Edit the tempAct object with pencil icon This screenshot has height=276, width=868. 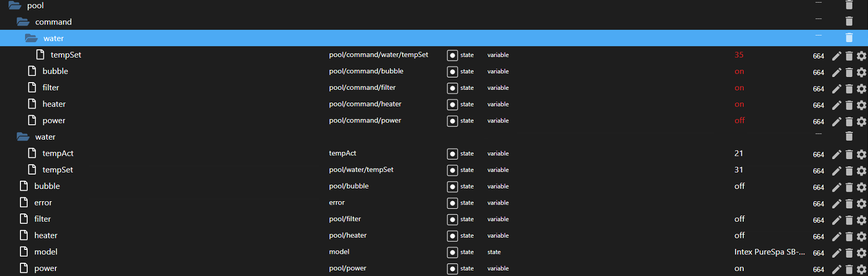pyautogui.click(x=836, y=154)
